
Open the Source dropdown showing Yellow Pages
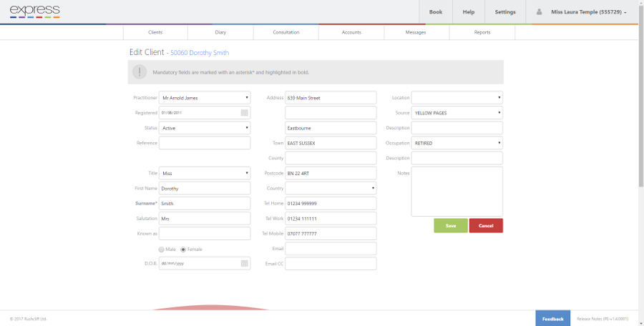[457, 113]
